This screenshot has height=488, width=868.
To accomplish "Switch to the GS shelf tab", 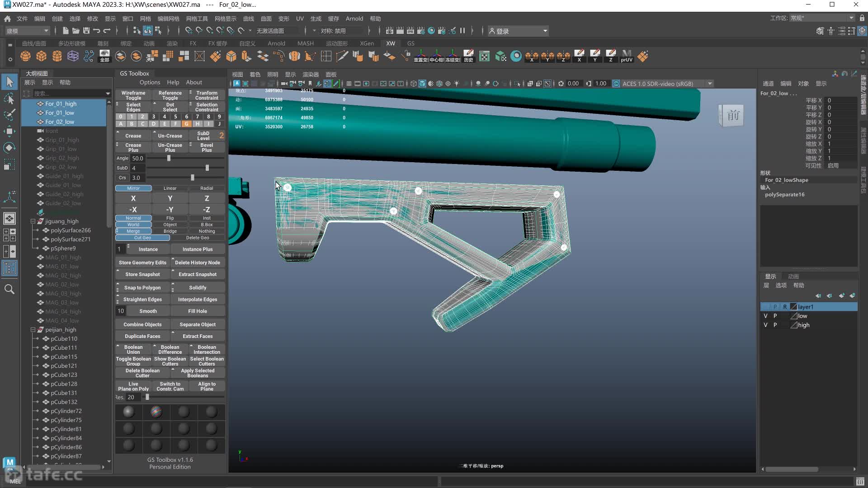I will (x=410, y=43).
